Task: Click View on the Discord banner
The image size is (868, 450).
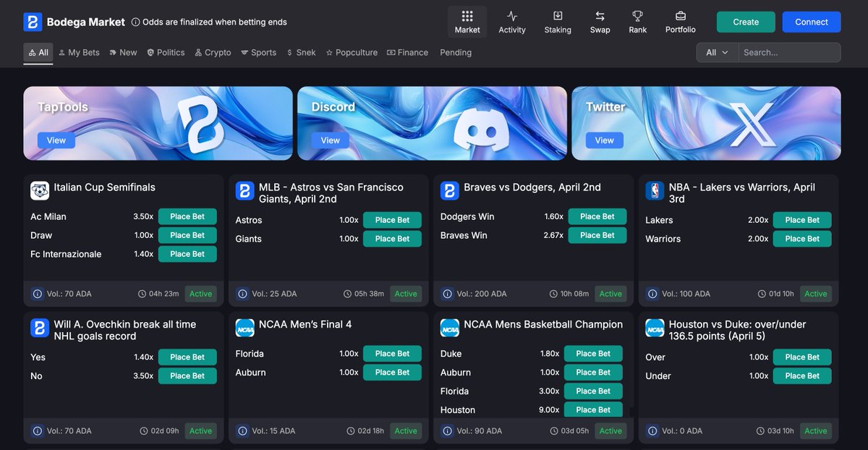Action: point(331,140)
